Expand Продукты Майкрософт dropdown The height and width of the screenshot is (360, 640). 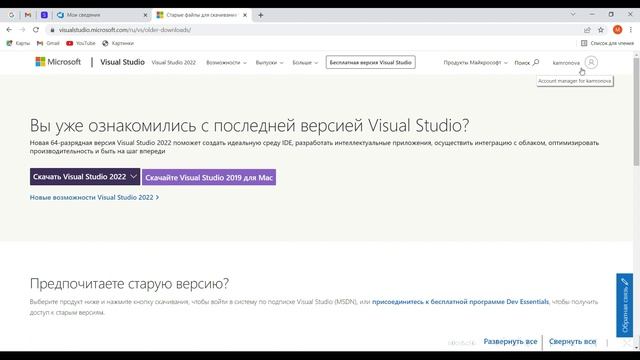[x=476, y=63]
